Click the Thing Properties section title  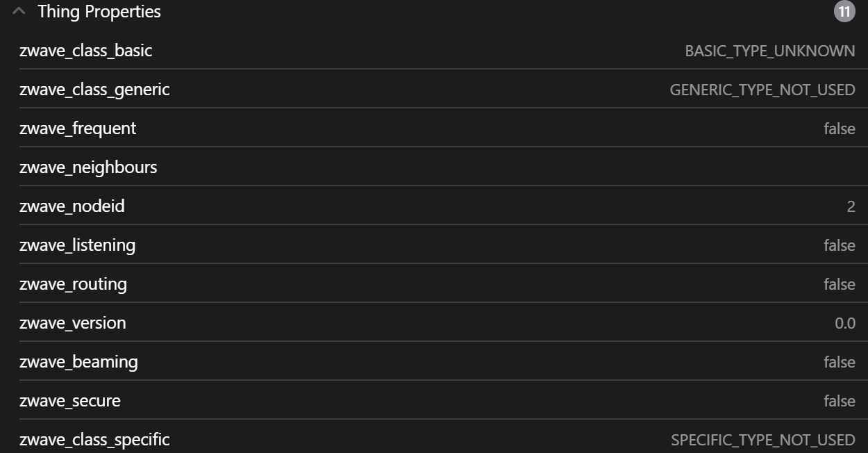(99, 12)
